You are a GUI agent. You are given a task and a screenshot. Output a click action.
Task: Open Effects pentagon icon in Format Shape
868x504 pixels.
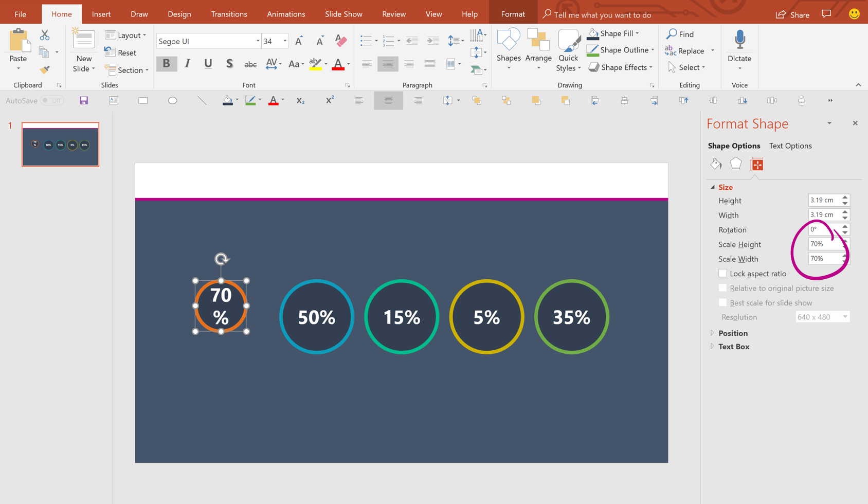[736, 164]
